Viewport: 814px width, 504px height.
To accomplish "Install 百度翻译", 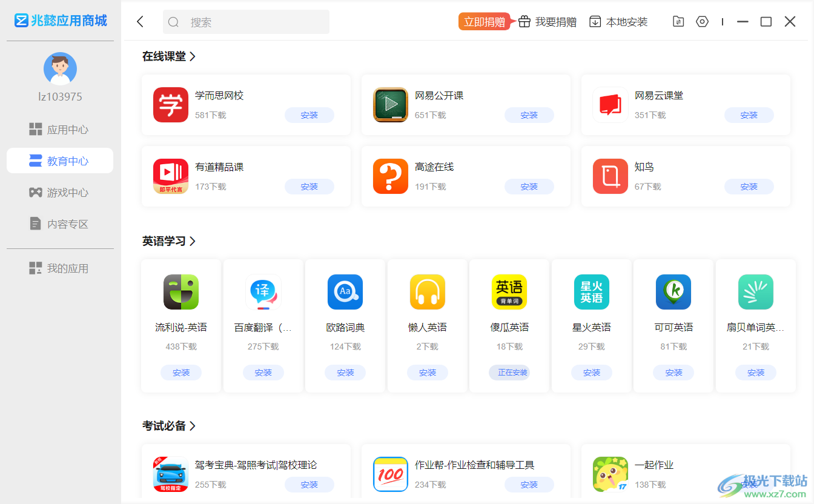I will pos(263,373).
